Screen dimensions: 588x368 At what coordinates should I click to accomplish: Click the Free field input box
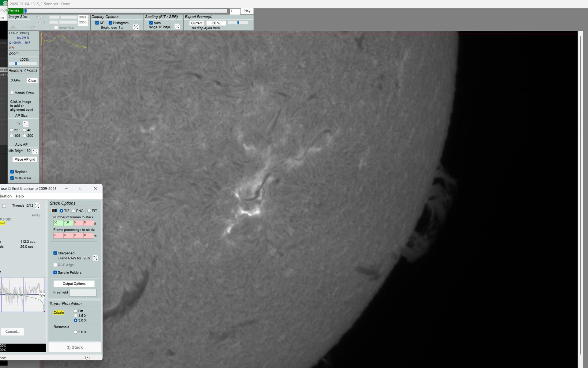pyautogui.click(x=83, y=293)
